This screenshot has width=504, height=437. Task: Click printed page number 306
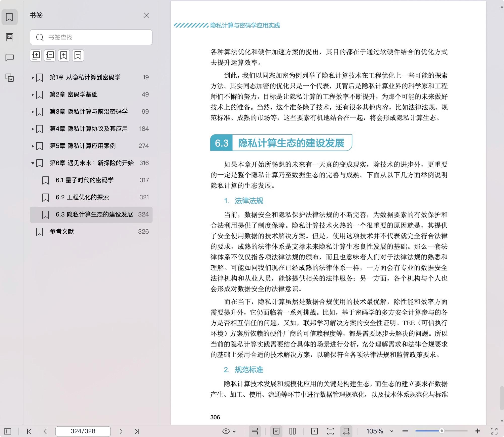pos(215,417)
